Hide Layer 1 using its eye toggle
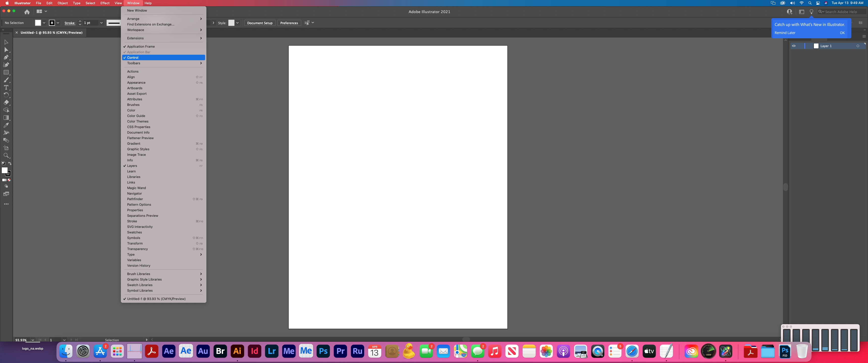The height and width of the screenshot is (363, 868). 794,46
